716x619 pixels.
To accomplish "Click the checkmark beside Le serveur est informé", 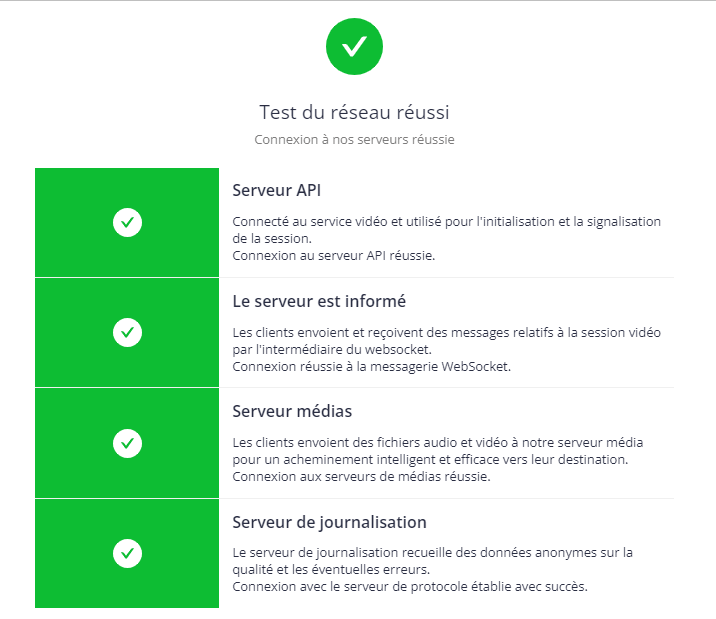I will tap(127, 332).
